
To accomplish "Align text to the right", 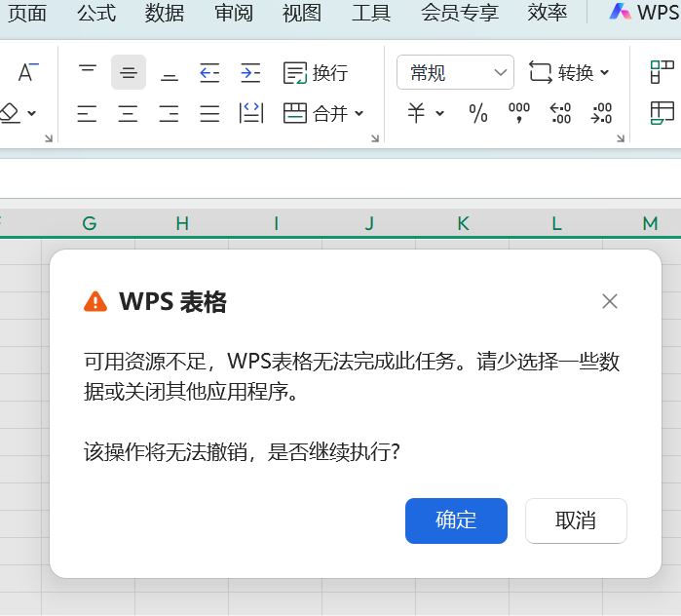I will [x=169, y=113].
